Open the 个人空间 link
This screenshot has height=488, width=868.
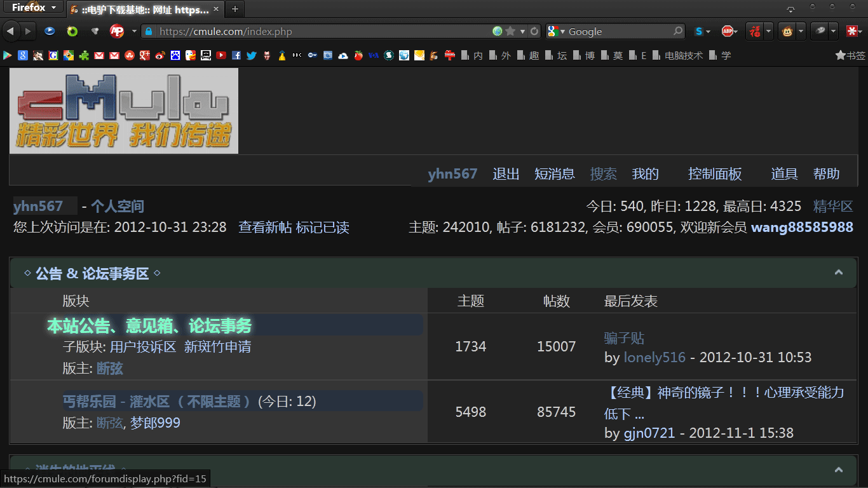click(x=118, y=206)
